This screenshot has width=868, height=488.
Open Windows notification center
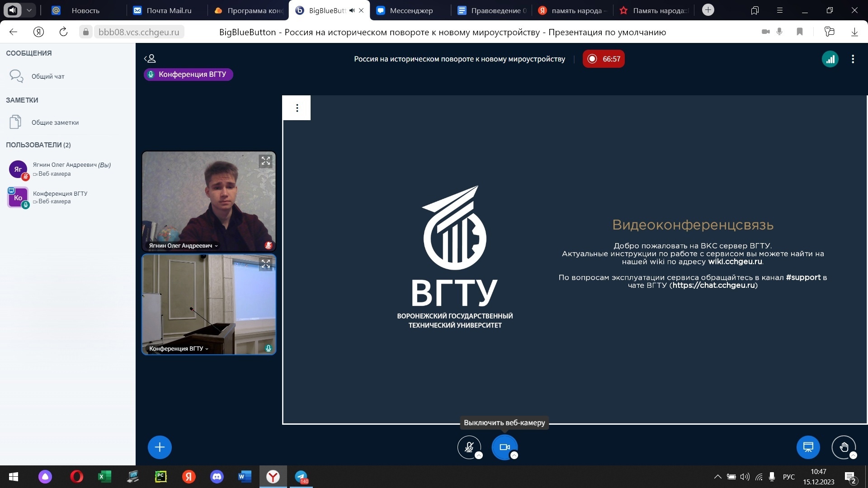pyautogui.click(x=850, y=477)
